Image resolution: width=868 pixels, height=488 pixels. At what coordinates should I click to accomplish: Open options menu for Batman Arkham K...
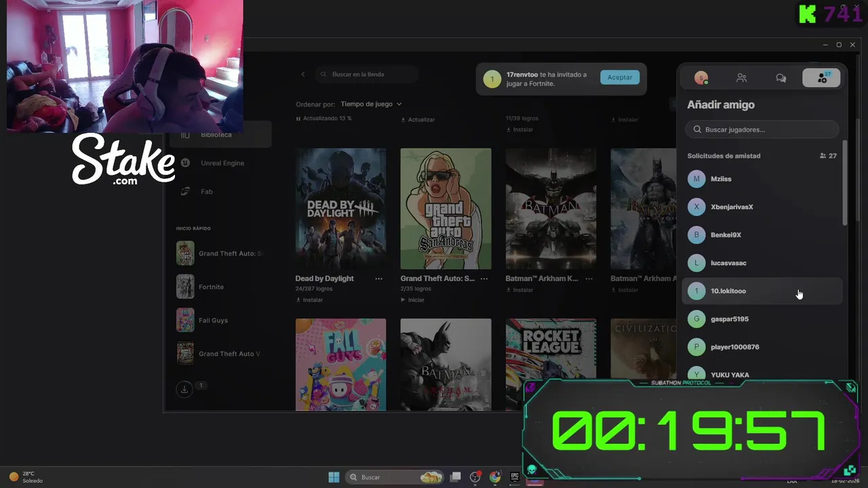point(589,279)
